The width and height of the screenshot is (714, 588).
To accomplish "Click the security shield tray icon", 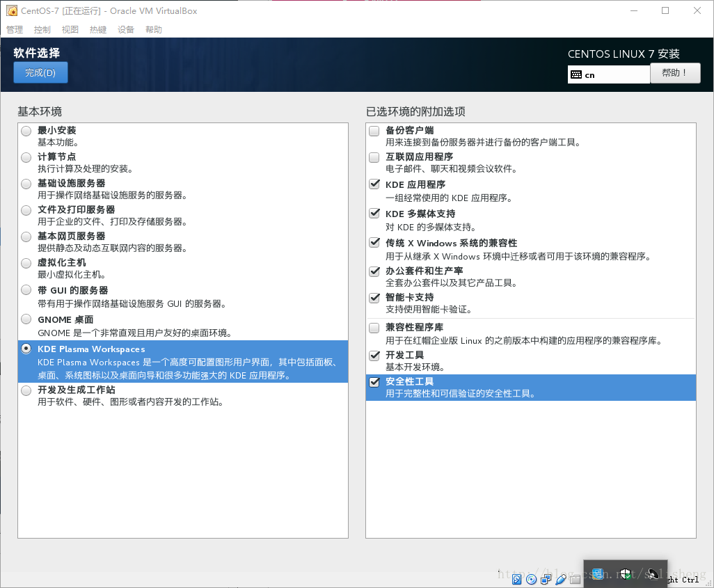I will [x=625, y=574].
